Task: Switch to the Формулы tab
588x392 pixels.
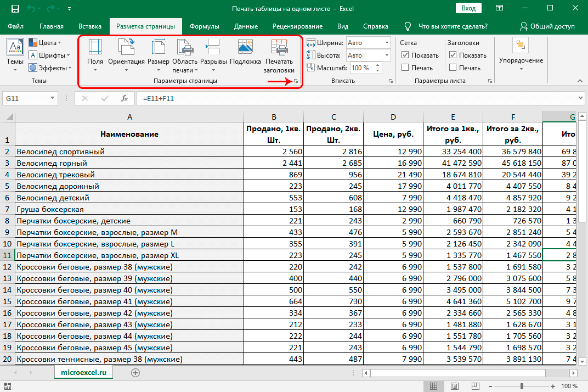Action: [x=205, y=26]
